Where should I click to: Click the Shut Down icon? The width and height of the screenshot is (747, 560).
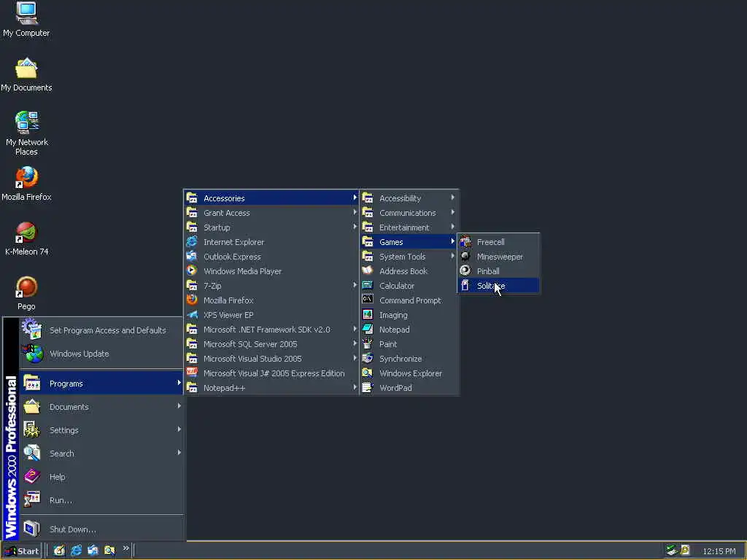point(32,529)
